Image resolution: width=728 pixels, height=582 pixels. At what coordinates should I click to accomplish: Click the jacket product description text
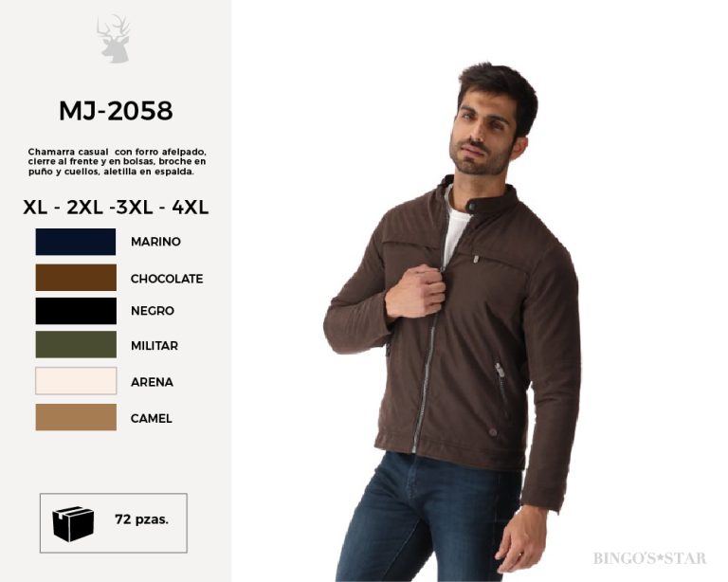(117, 161)
